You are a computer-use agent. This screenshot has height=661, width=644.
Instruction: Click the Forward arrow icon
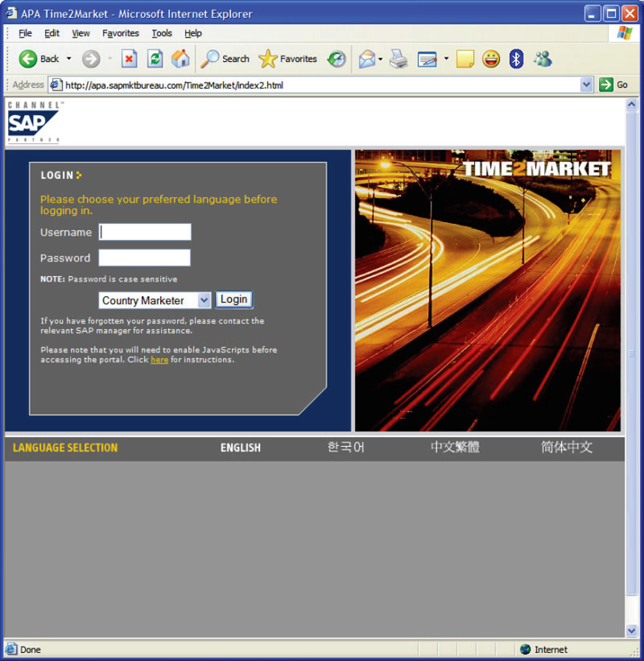click(91, 59)
